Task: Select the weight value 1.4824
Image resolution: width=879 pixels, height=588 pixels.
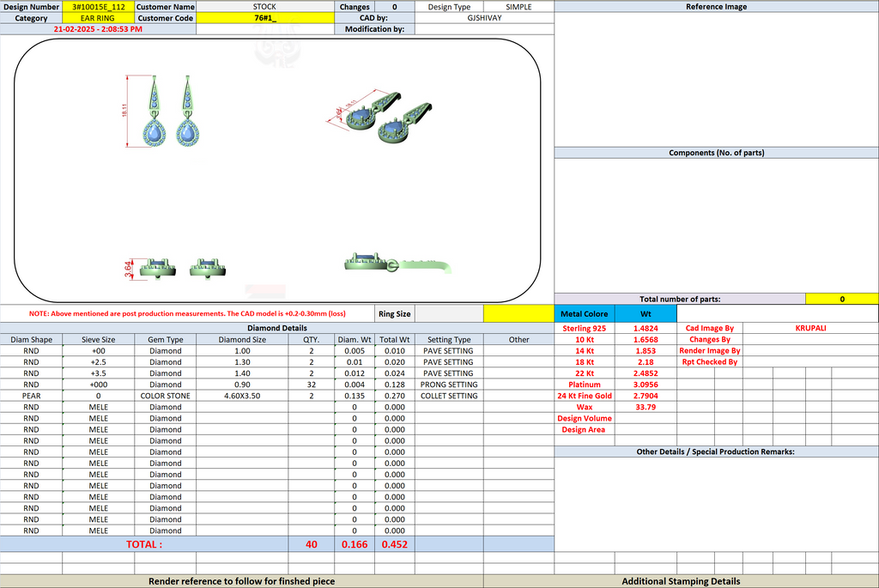Action: tap(646, 329)
